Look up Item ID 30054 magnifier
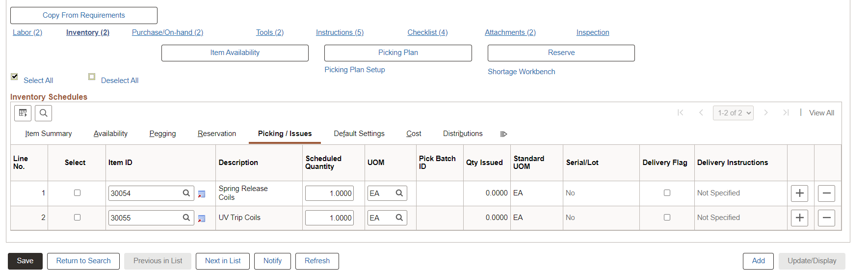Viewport: 868px width, 275px height. [186, 193]
